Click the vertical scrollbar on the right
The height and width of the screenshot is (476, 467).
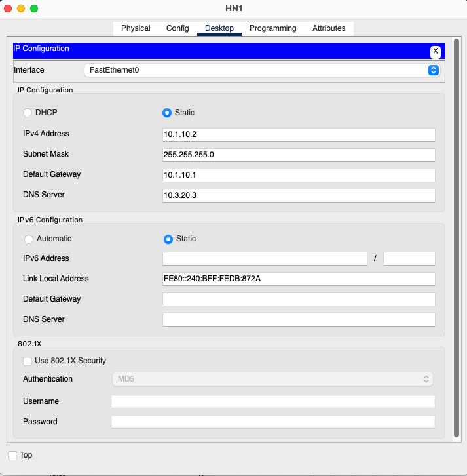coord(456,236)
